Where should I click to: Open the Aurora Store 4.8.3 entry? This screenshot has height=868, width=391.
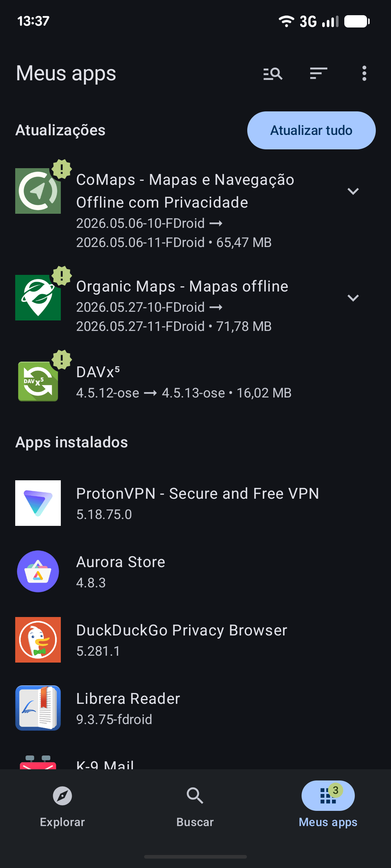click(195, 571)
